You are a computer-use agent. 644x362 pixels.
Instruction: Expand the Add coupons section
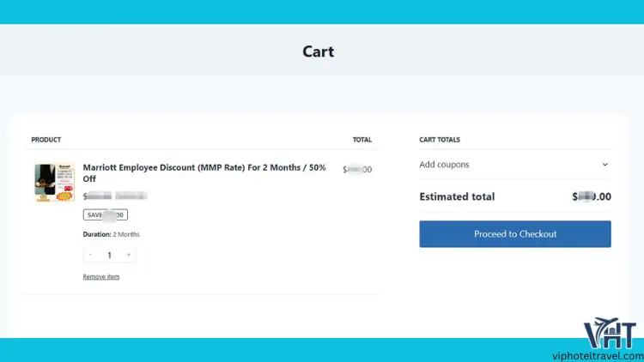515,165
